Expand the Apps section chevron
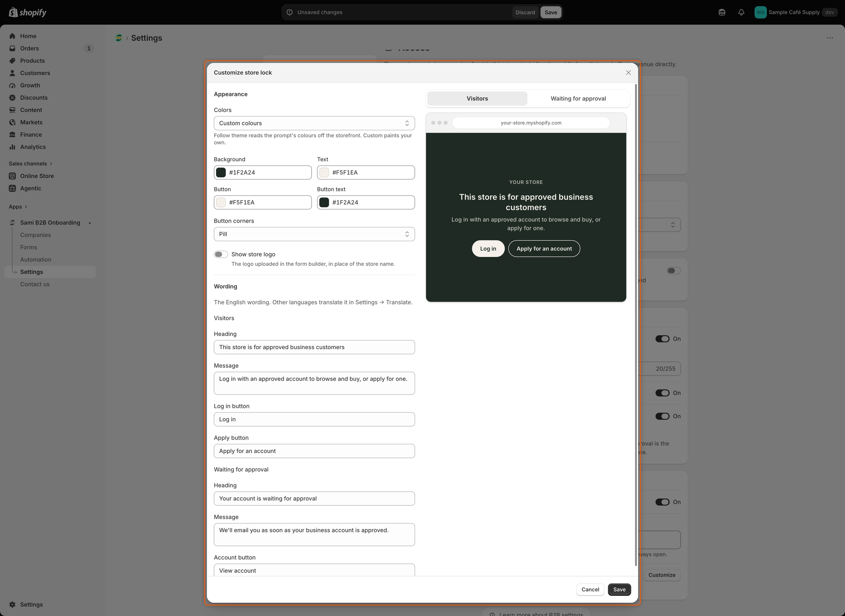Viewport: 845px width, 616px height. click(26, 207)
